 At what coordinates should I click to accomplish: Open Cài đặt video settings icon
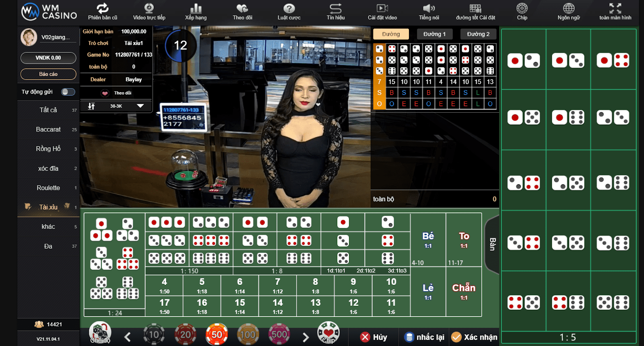[x=382, y=8]
